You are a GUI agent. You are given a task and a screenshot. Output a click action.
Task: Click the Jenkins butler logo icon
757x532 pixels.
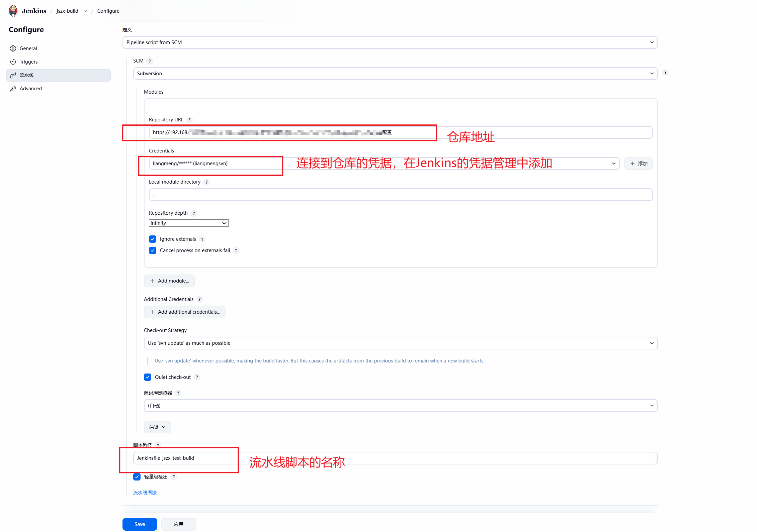(x=13, y=11)
